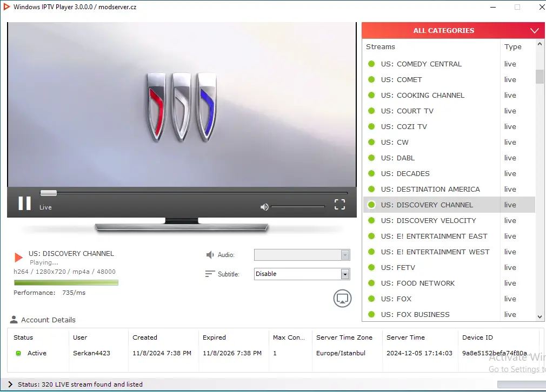This screenshot has width=546, height=392.
Task: Select US: COMEDY CENTRAL stream
Action: click(449, 64)
